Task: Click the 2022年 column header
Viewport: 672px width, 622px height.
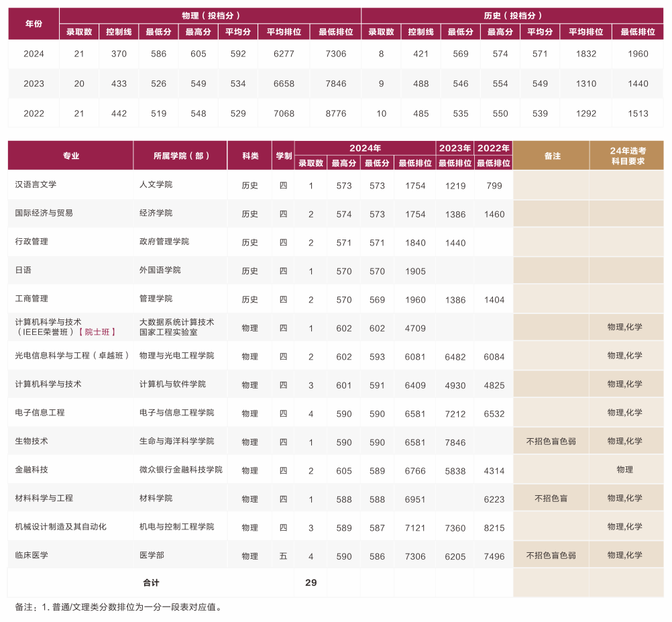Action: pyautogui.click(x=493, y=146)
